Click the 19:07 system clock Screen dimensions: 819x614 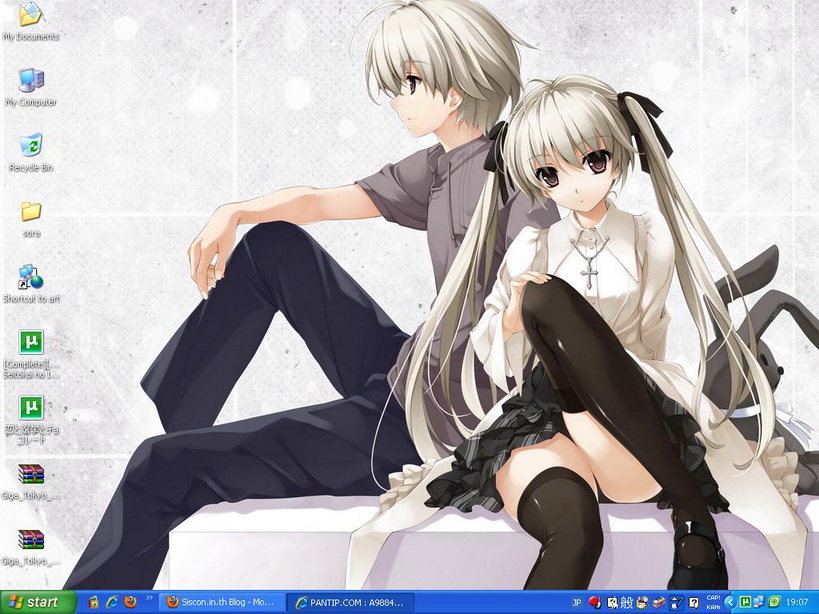[x=798, y=603]
